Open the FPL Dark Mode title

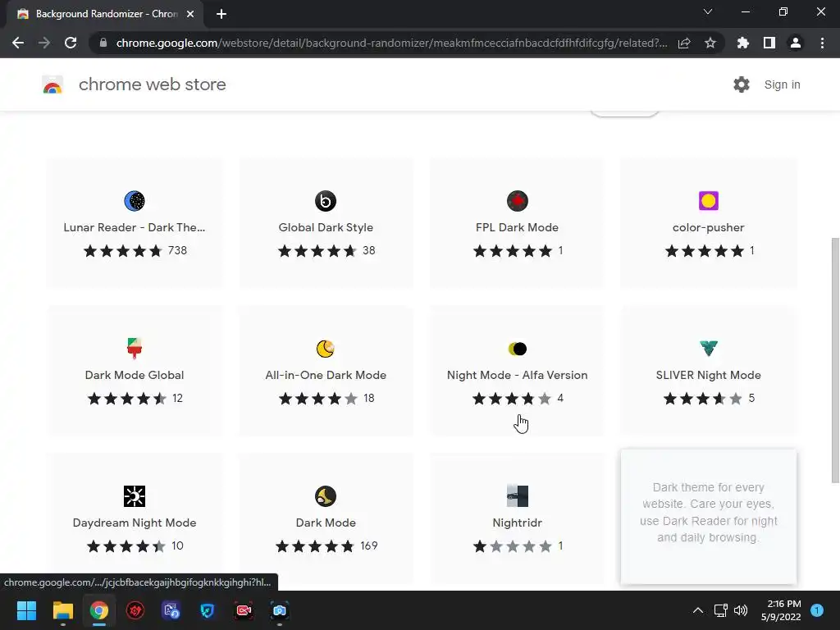[x=518, y=227]
